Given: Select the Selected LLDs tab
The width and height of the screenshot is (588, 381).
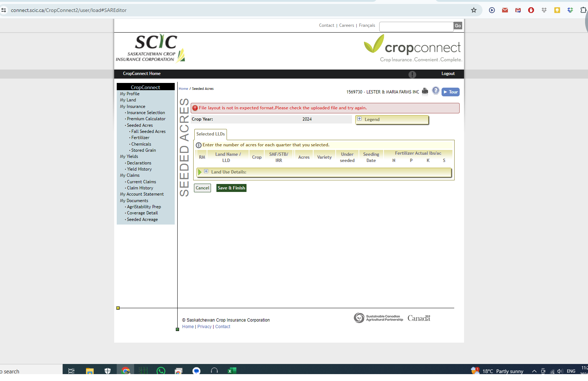Looking at the screenshot, I should 211,134.
